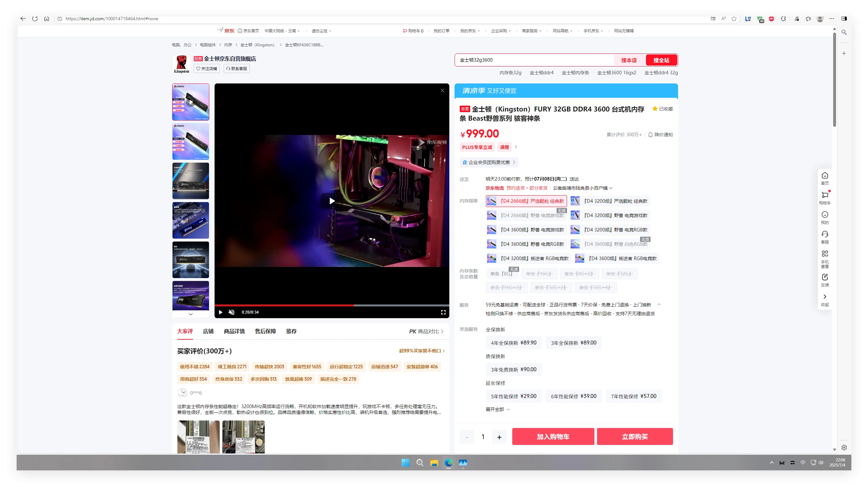Viewport: 868px width, 487px height.
Task: Increase quantity with the plus stepper
Action: [x=499, y=437]
